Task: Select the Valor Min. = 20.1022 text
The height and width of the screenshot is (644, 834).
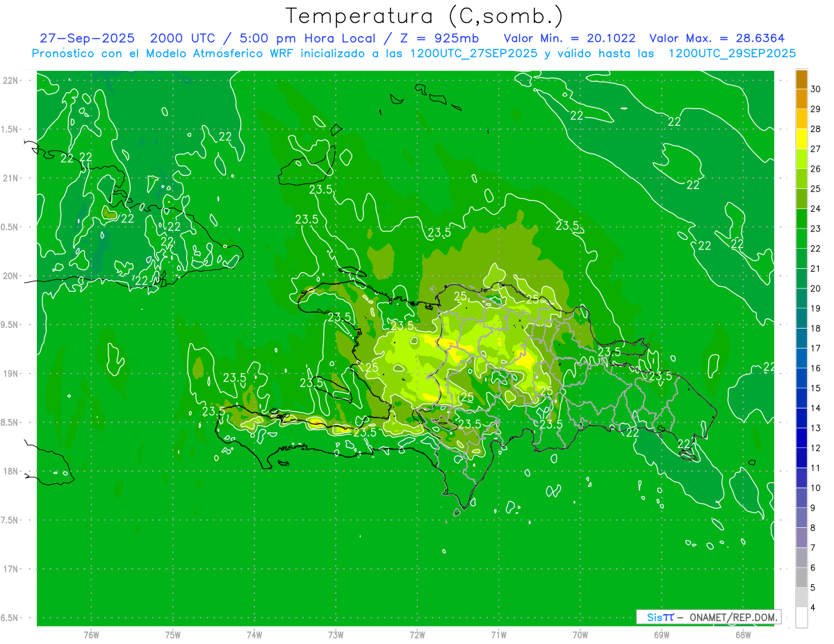Action: 569,39
